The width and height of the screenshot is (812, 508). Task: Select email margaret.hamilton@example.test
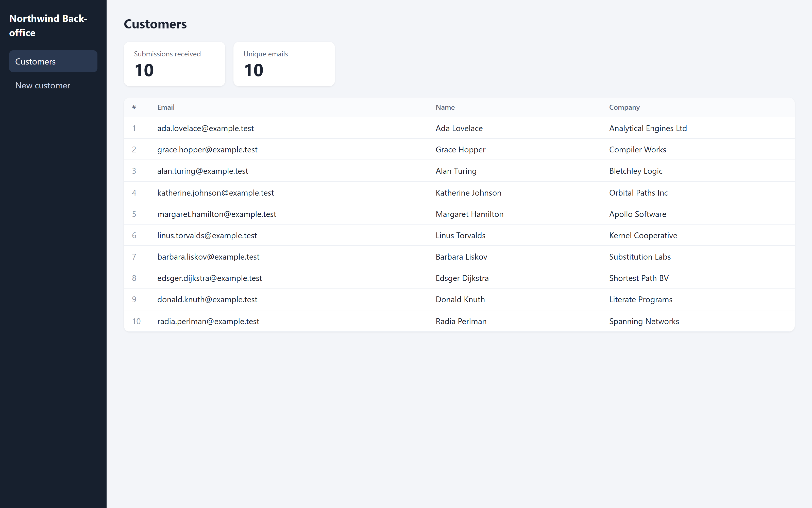(217, 214)
